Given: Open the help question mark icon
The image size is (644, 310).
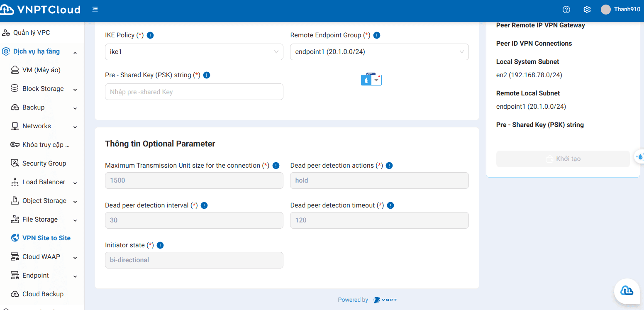Looking at the screenshot, I should (566, 9).
